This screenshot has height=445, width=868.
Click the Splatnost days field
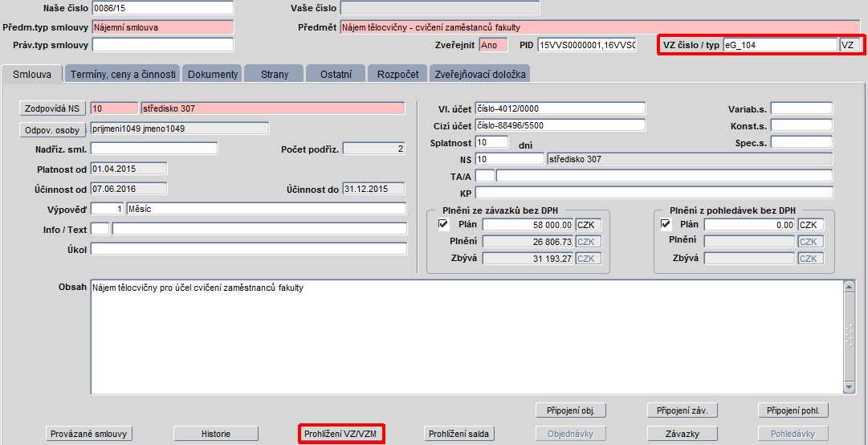coord(491,142)
